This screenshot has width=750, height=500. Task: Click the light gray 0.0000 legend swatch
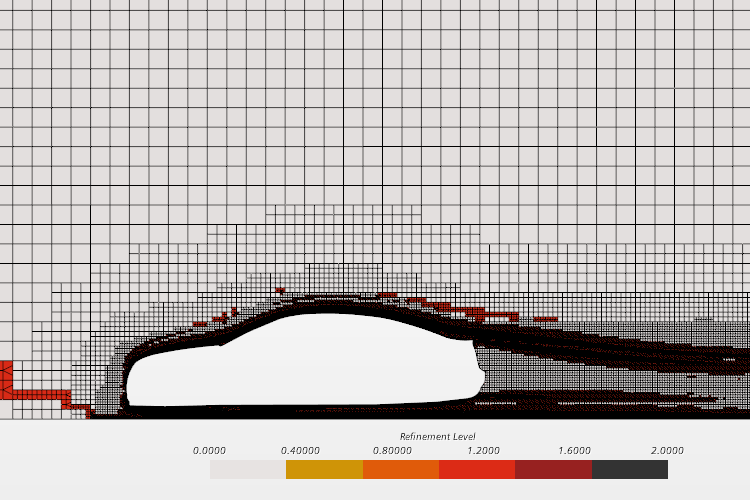coord(248,469)
